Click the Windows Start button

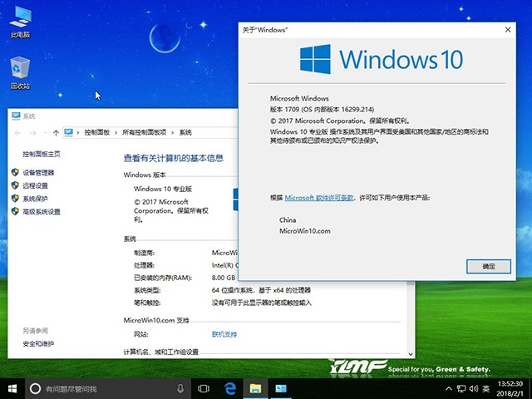point(12,389)
